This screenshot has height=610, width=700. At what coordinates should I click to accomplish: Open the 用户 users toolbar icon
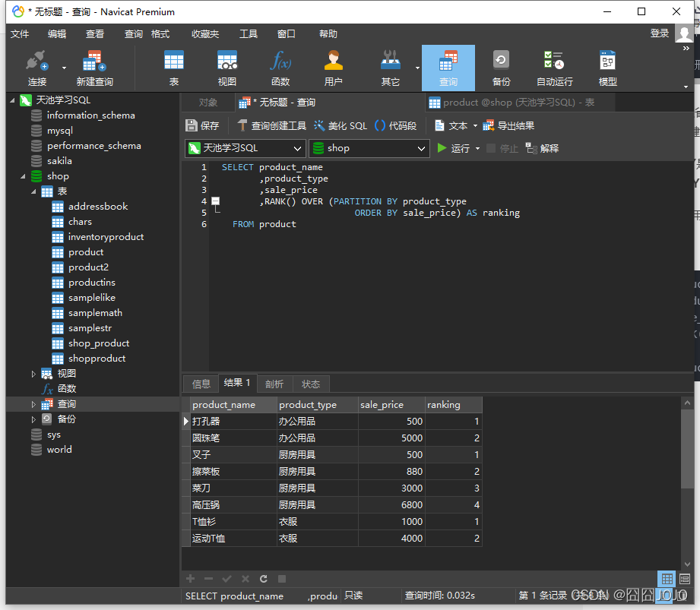pos(333,68)
